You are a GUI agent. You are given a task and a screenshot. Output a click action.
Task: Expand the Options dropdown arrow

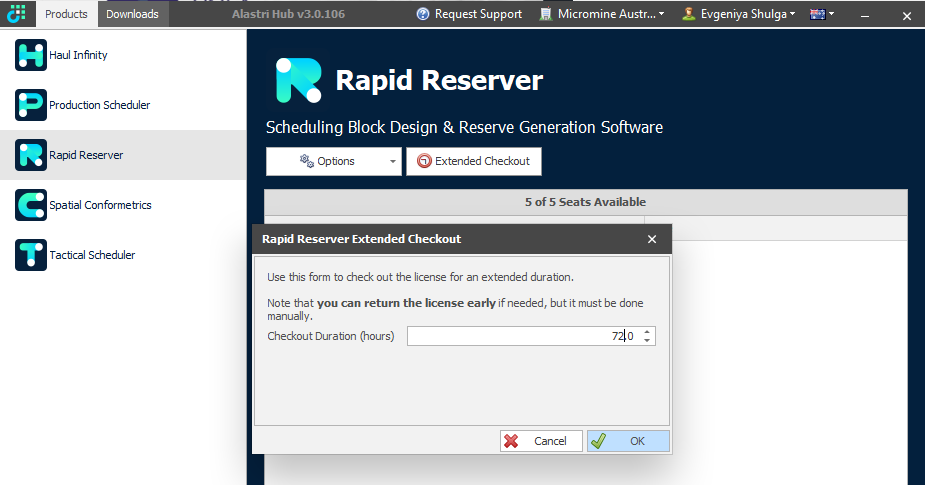pos(393,162)
